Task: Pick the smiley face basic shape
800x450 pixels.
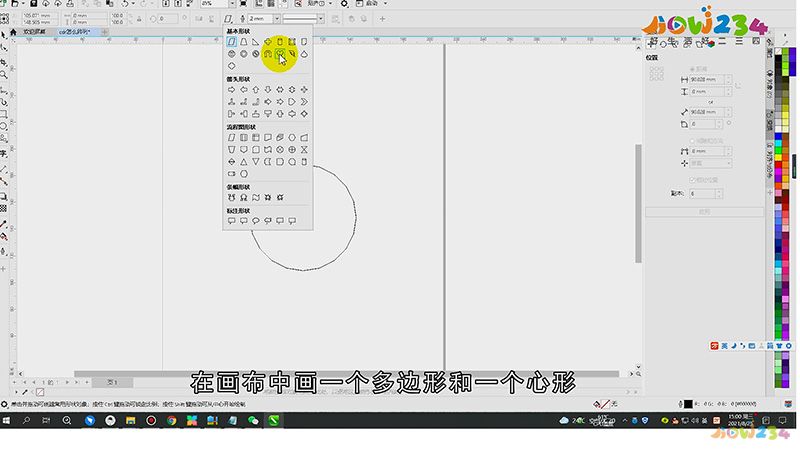Action: click(x=232, y=54)
